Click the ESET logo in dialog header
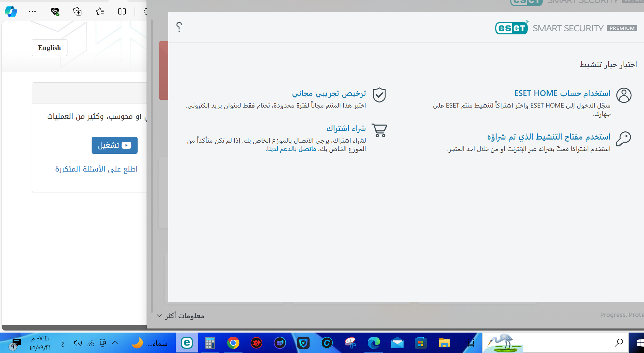Viewport: 644px width, 353px height. coord(511,28)
